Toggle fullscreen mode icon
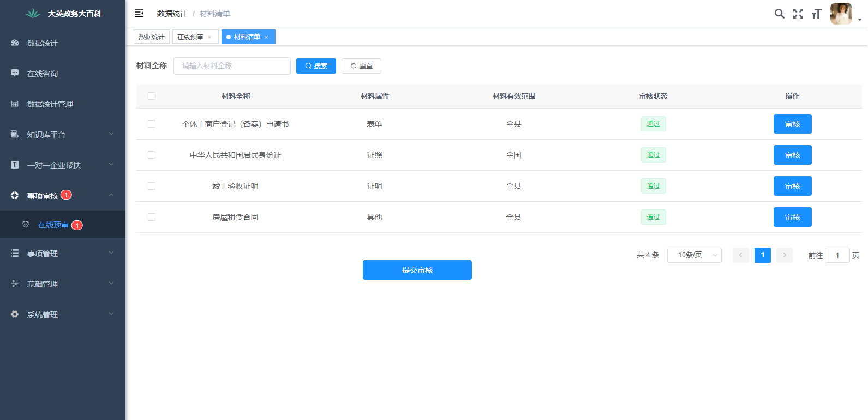The height and width of the screenshot is (420, 868). click(x=798, y=14)
